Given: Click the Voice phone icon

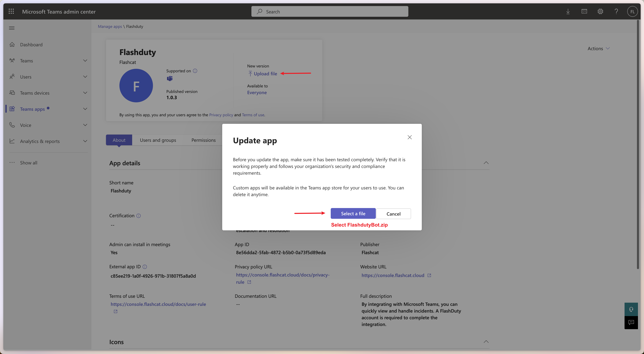Looking at the screenshot, I should point(12,125).
